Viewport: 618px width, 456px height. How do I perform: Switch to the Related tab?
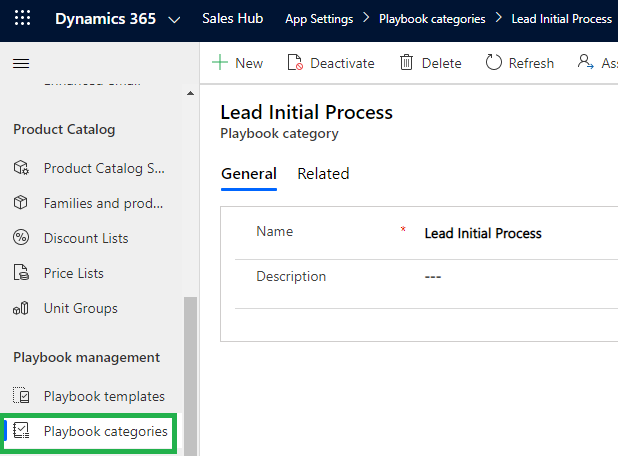coord(323,174)
